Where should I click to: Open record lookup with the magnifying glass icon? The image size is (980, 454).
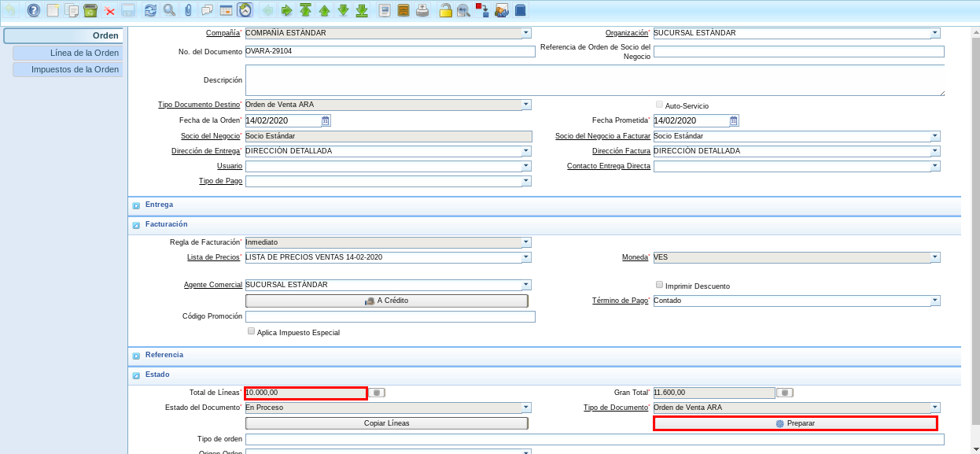pyautogui.click(x=169, y=10)
